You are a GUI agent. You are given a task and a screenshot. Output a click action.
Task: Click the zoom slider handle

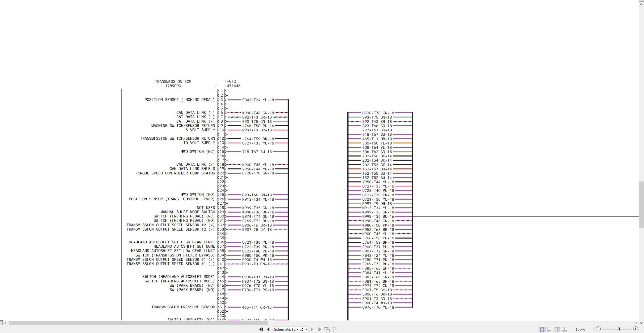point(619,329)
